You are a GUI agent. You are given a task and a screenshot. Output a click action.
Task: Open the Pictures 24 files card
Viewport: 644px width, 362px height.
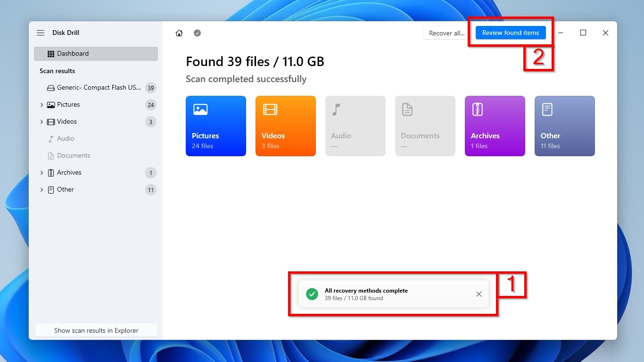(216, 126)
